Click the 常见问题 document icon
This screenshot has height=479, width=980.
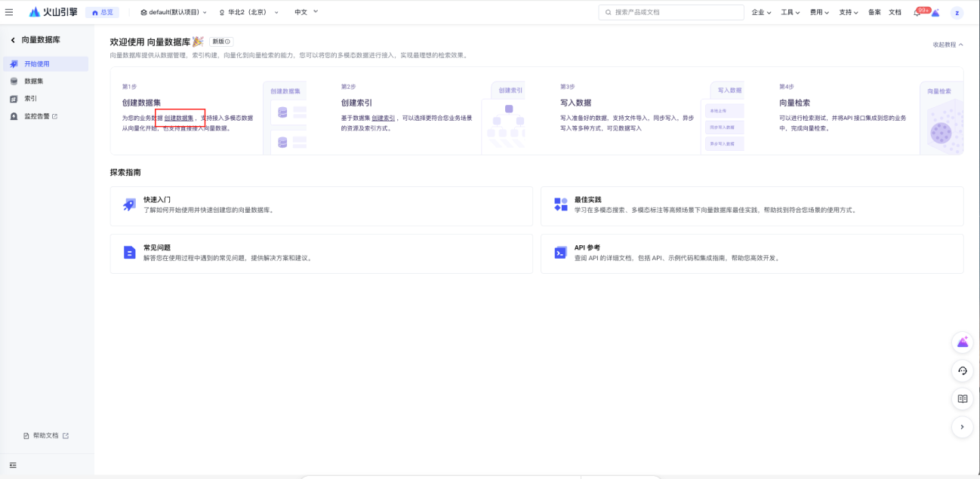click(129, 253)
